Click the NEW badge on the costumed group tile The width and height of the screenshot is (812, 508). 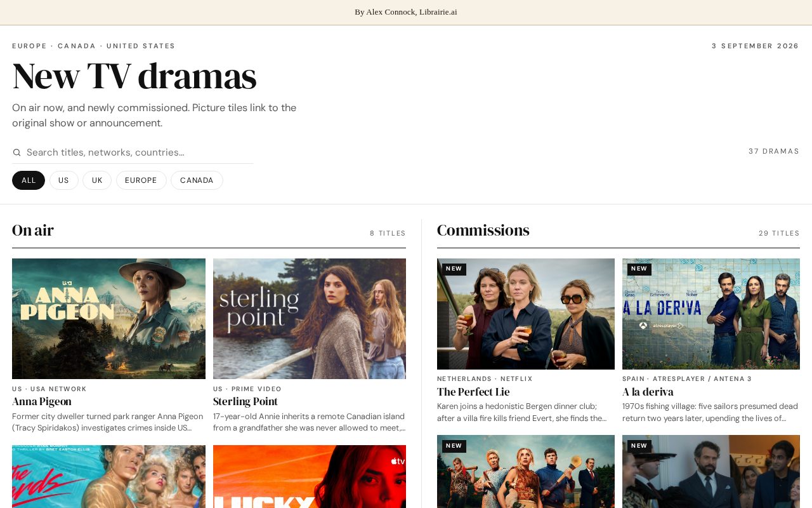click(x=454, y=446)
